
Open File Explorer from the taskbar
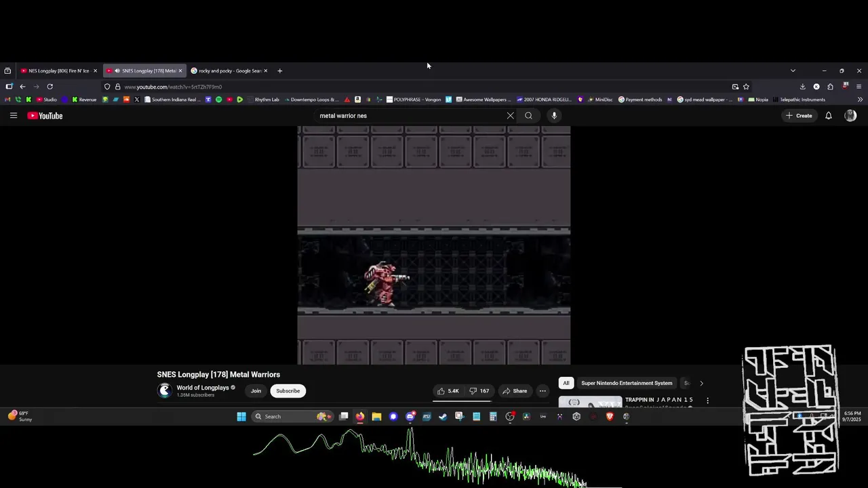click(376, 417)
